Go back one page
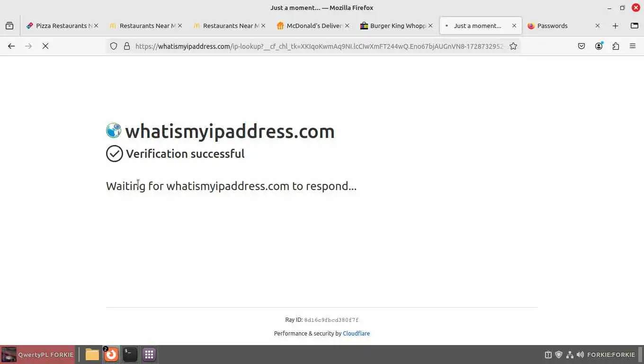The height and width of the screenshot is (364, 644). click(x=11, y=46)
